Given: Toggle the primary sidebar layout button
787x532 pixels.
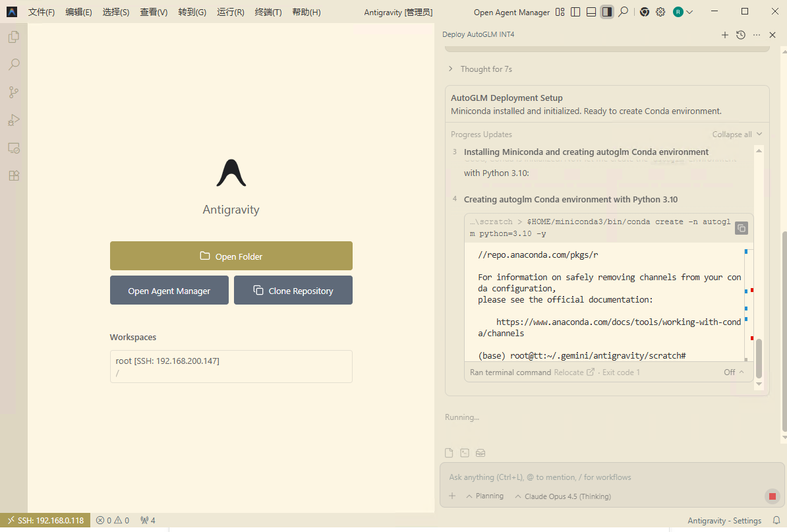Looking at the screenshot, I should (575, 12).
